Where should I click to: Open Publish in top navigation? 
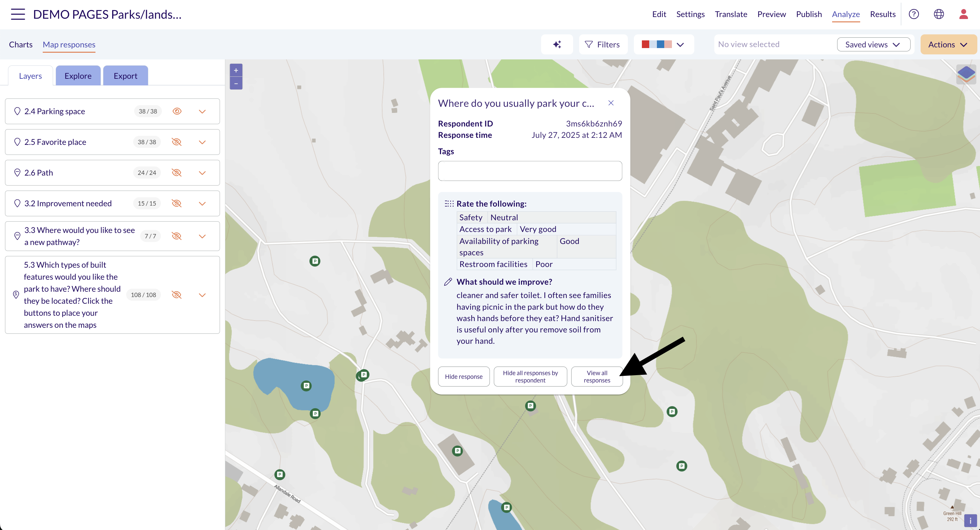click(809, 14)
